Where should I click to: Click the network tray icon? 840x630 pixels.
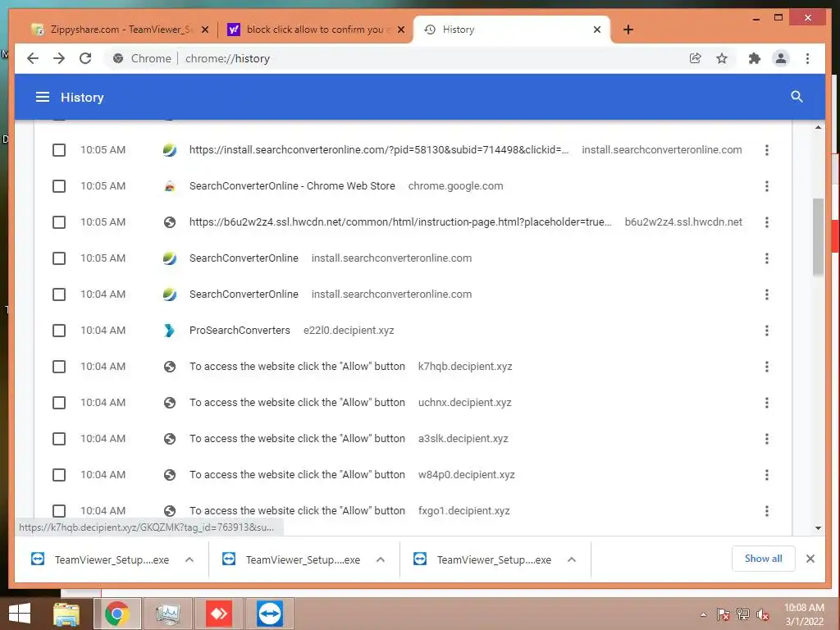[743, 614]
